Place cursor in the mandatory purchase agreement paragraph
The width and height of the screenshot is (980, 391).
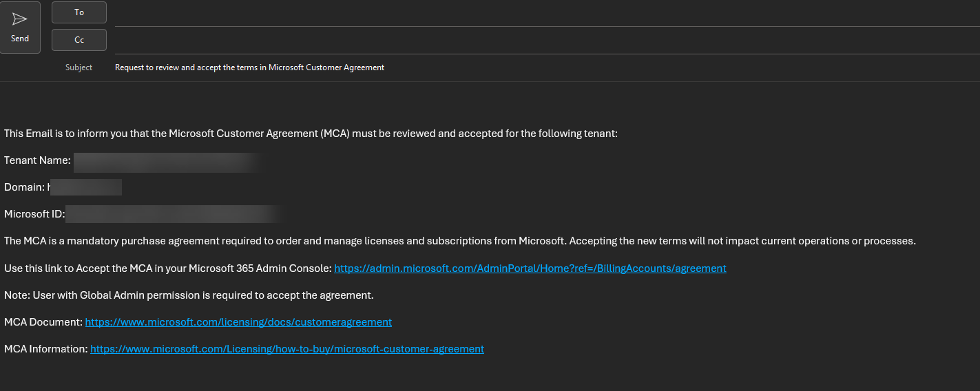point(459,241)
